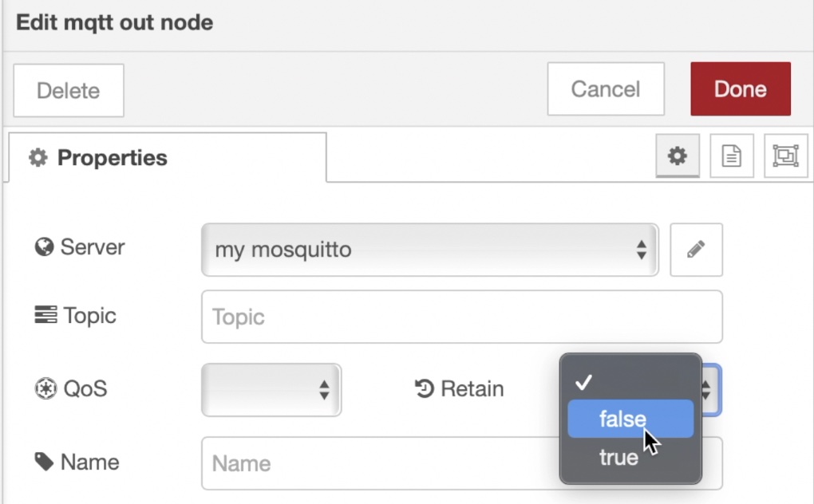Open node properties gear icon button

coord(678,156)
